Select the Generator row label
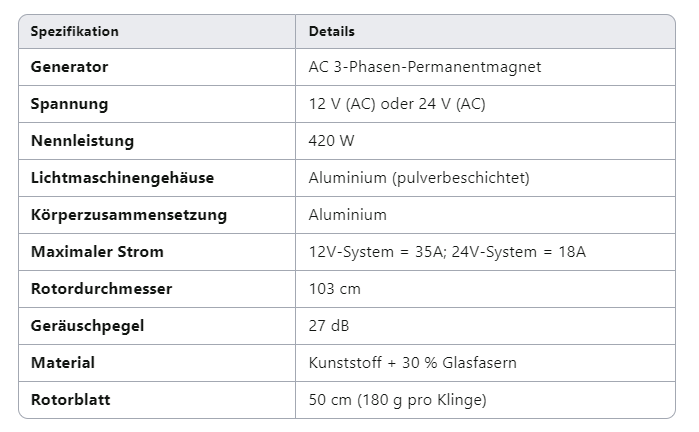Screen dimensions: 699x432 [x=69, y=67]
